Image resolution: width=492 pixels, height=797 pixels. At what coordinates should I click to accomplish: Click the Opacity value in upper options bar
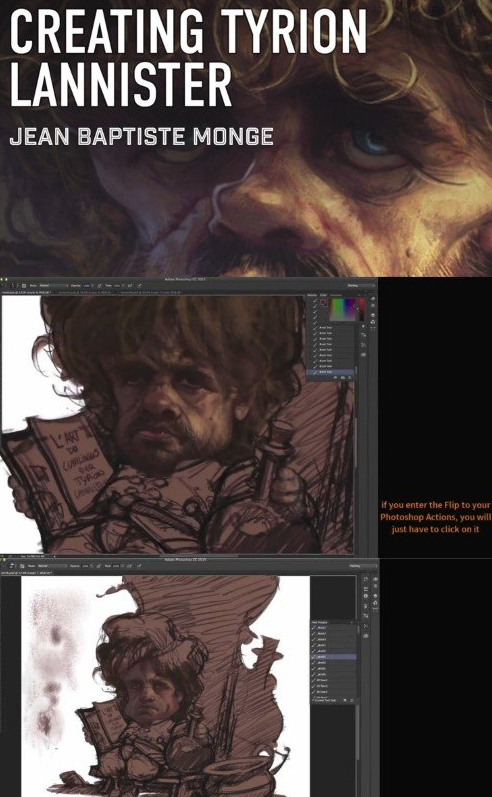[x=88, y=286]
